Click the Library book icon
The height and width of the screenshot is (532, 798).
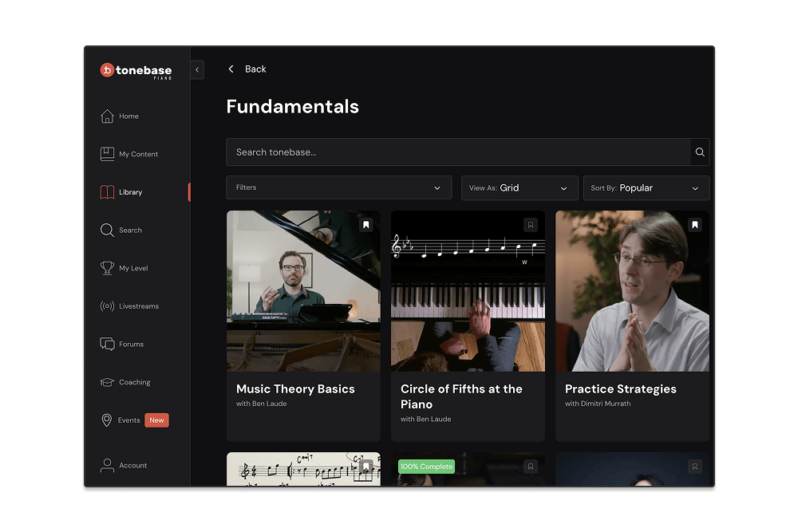click(x=107, y=192)
